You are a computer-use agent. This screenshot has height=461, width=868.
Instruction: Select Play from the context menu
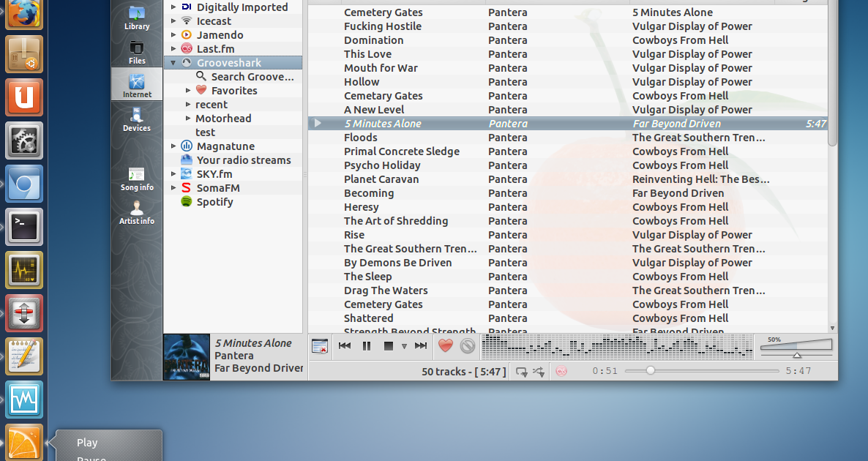tap(87, 442)
